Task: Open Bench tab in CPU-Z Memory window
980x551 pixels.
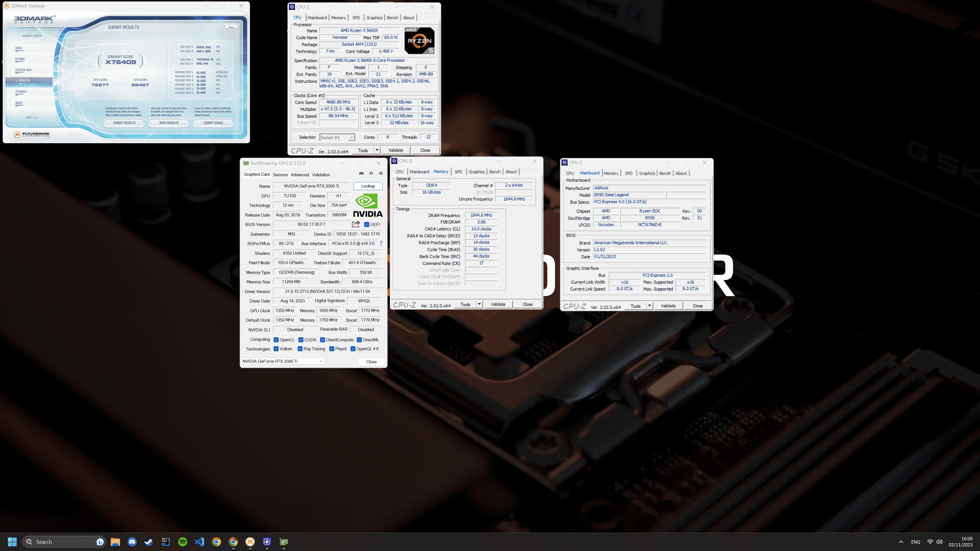Action: point(495,172)
